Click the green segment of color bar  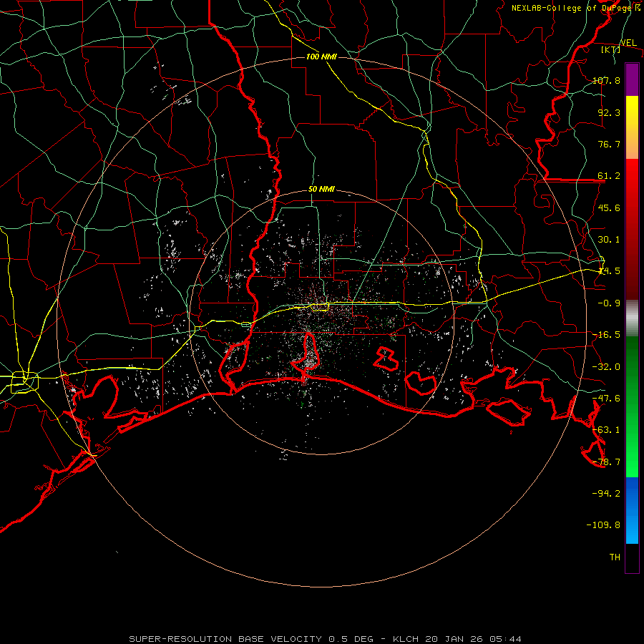click(x=632, y=406)
